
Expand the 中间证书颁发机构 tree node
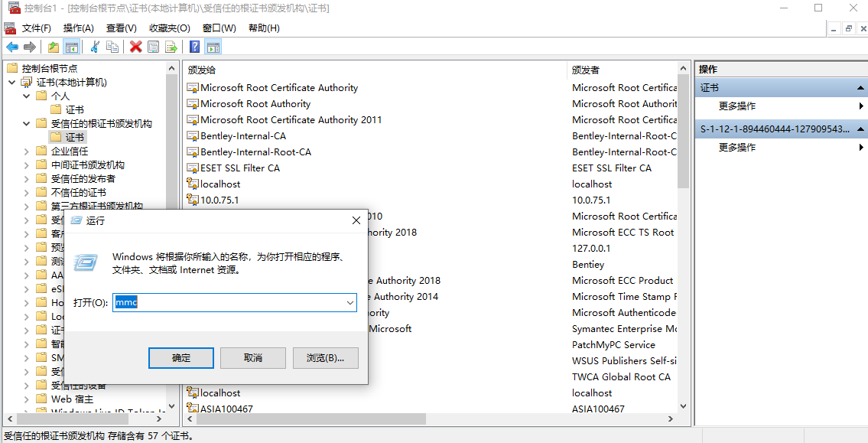tap(26, 164)
